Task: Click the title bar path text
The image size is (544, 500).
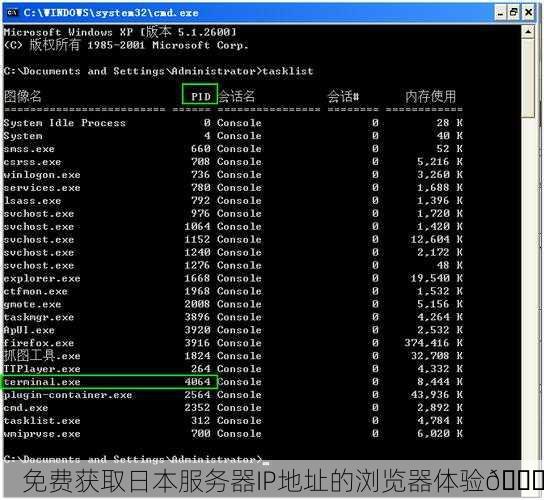Action: [111, 13]
